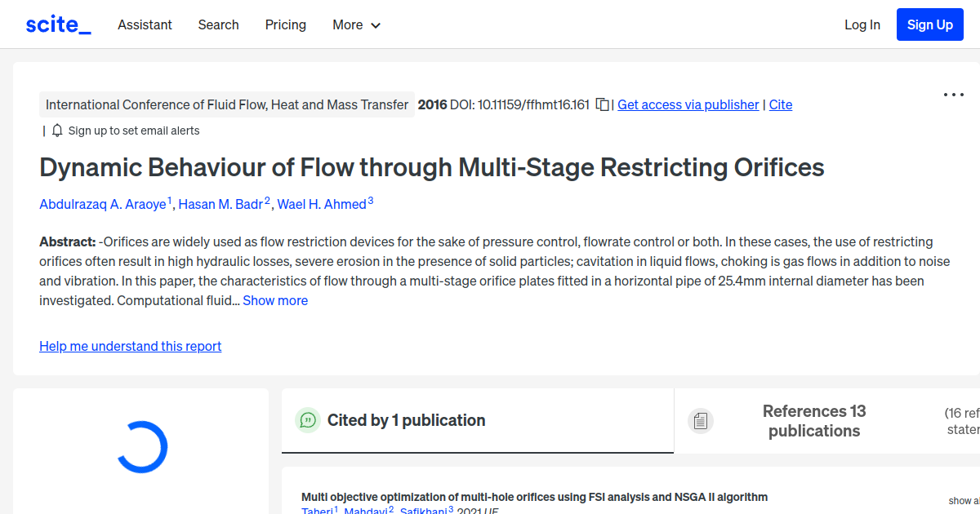Screen dimensions: 980x514
Task: Open the three-dot options menu
Action: pyautogui.click(x=953, y=95)
